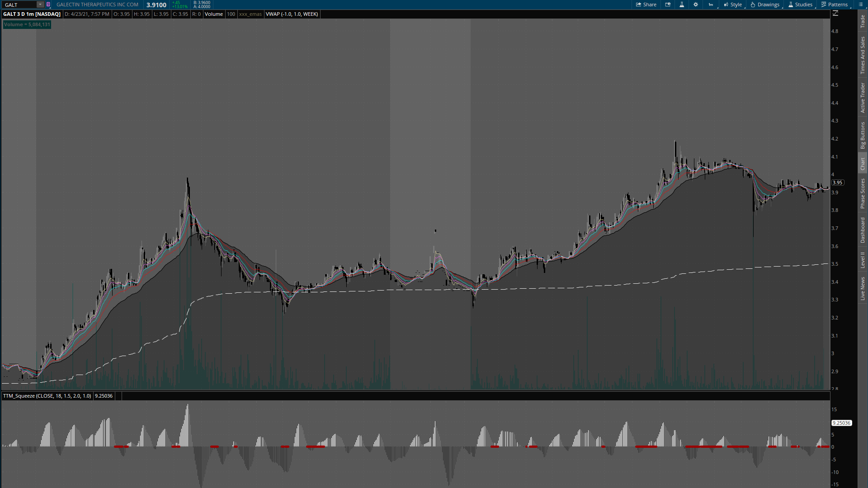
Task: Open the 1m timeframe selector
Action: [x=711, y=5]
